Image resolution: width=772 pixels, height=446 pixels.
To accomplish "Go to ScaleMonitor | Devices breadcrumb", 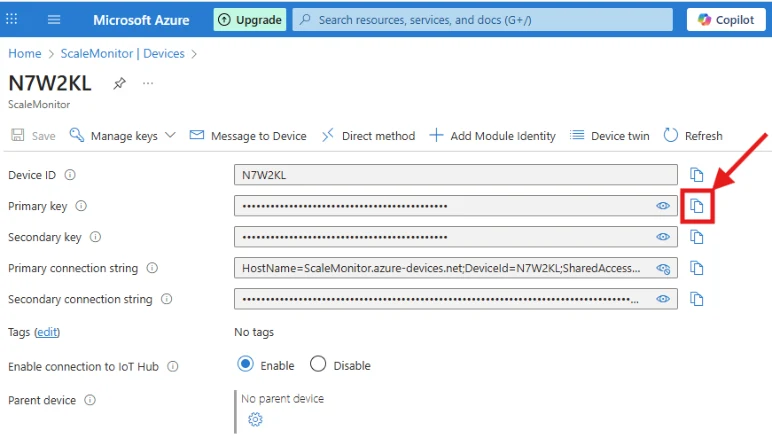I will (123, 53).
